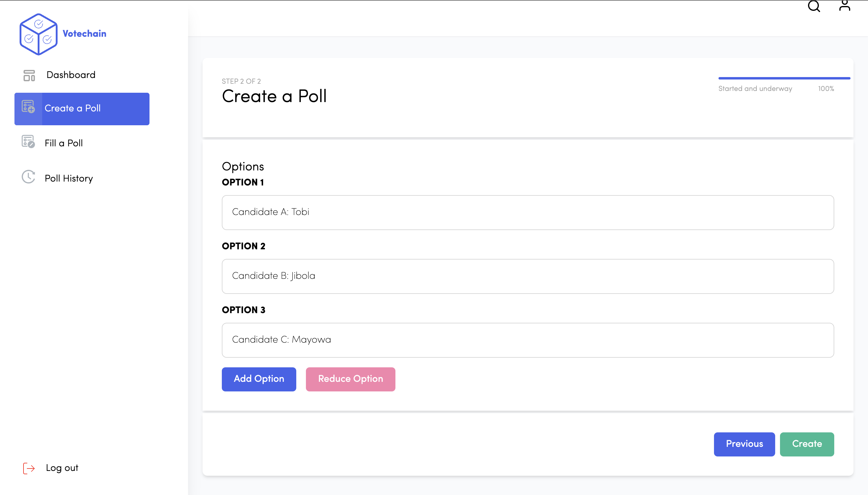The image size is (868, 495).
Task: Click inside the Candidate A: Tobi input field
Action: click(x=528, y=212)
